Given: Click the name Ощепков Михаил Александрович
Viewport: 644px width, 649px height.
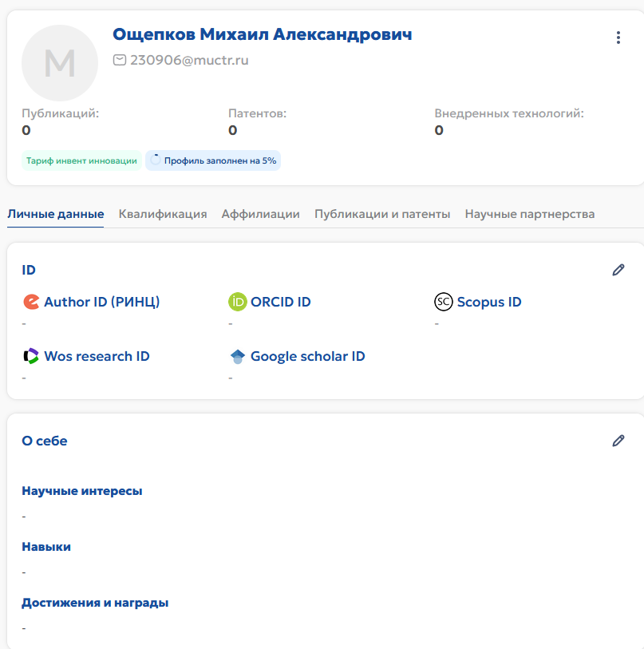Looking at the screenshot, I should (x=263, y=34).
